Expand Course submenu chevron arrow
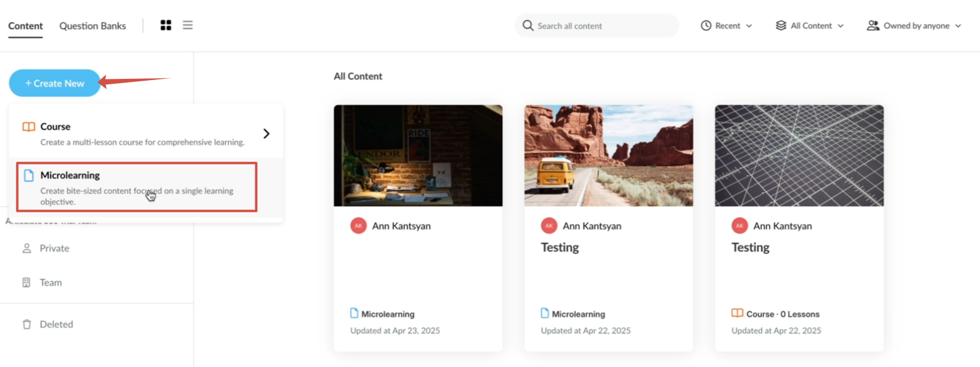 [x=266, y=133]
